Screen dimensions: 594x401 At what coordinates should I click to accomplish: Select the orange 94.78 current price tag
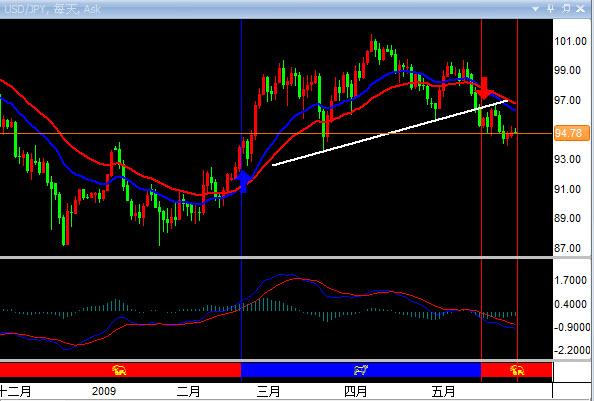pyautogui.click(x=572, y=133)
